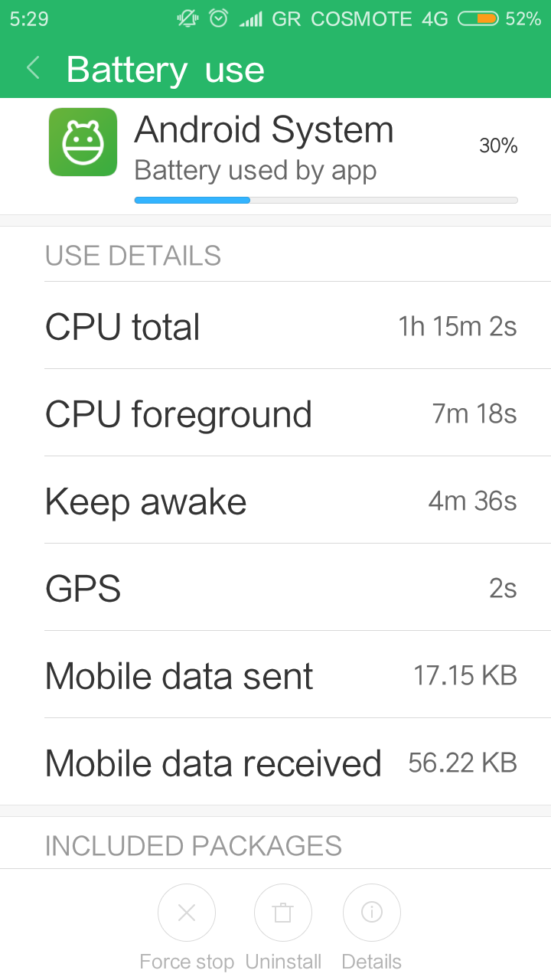Tap the Uninstall trash icon
The image size is (551, 980).
283,912
